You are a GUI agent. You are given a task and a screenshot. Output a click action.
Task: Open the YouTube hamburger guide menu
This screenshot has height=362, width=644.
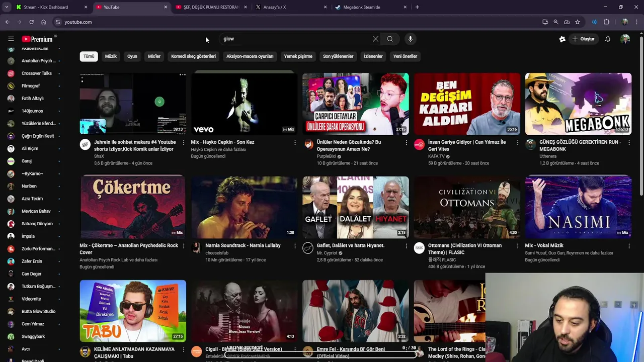(11, 39)
